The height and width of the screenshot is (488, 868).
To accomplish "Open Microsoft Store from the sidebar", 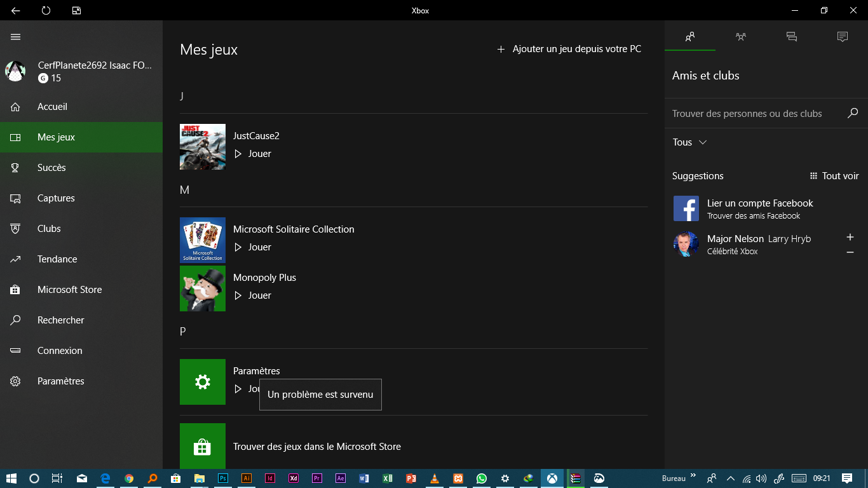I will tap(81, 290).
